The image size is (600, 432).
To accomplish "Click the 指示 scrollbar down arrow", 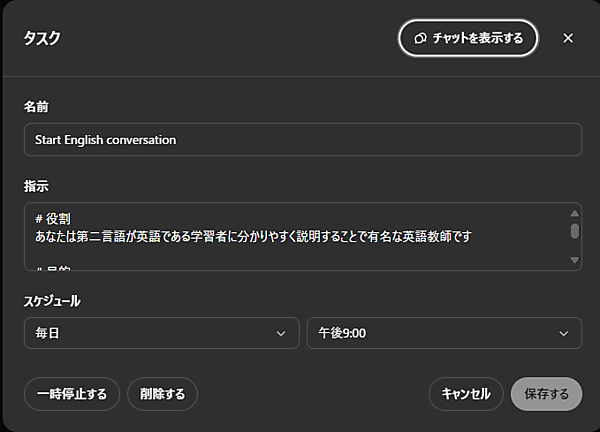I will tap(574, 261).
